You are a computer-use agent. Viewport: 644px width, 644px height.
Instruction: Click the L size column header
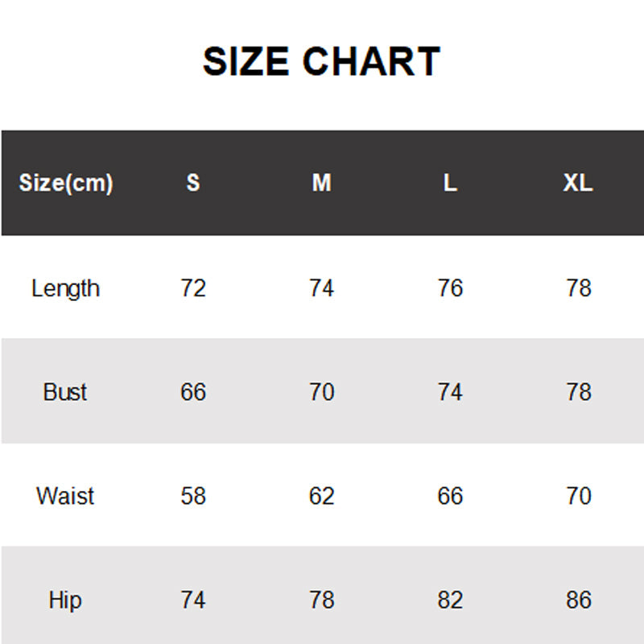tap(450, 183)
